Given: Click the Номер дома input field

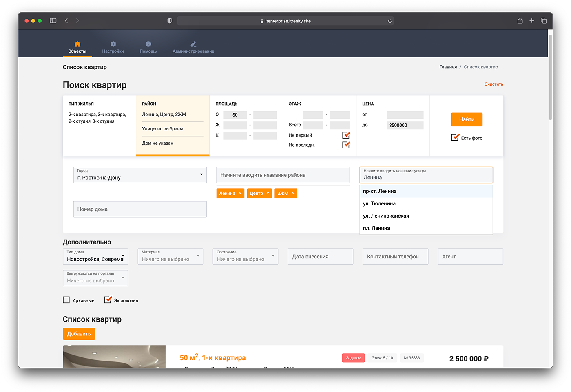Looking at the screenshot, I should click(x=140, y=209).
